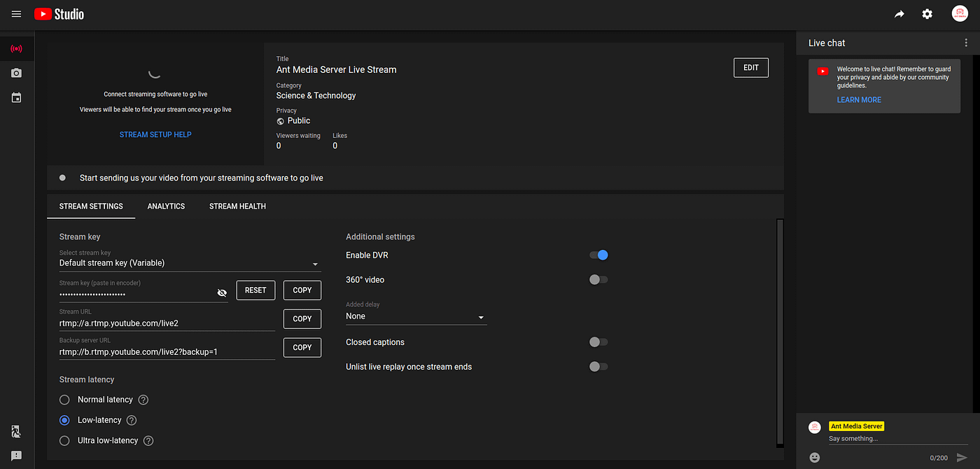Image resolution: width=980 pixels, height=469 pixels.
Task: Copy the Backup server URL
Action: tap(302, 348)
